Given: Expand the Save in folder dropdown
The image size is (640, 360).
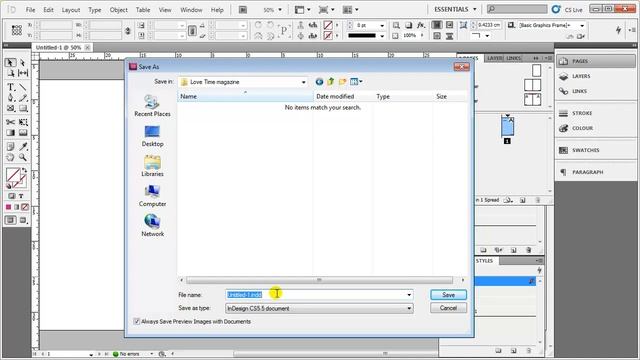Looking at the screenshot, I should tap(303, 82).
